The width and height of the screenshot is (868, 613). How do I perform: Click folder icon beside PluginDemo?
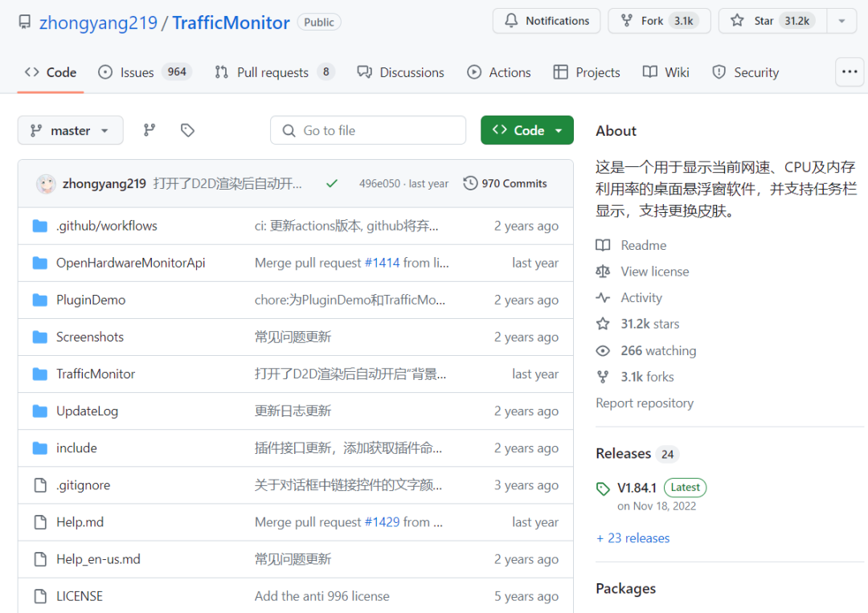point(40,300)
